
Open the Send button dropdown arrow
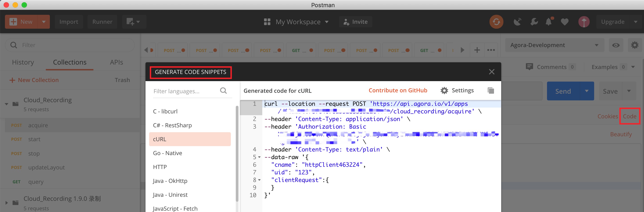586,91
